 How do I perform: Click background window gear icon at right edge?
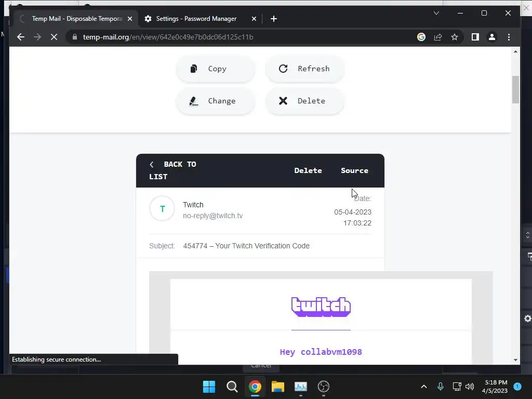point(528,318)
